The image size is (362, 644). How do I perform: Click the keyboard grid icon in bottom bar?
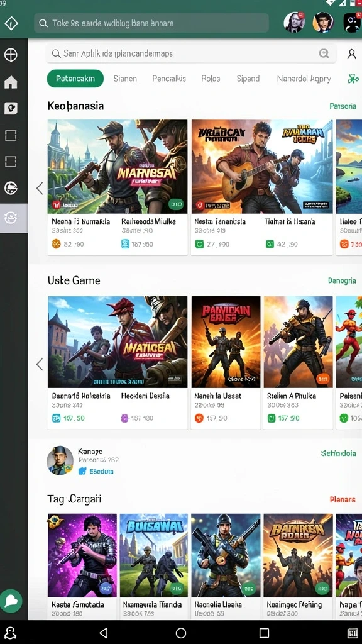pyautogui.click(x=352, y=633)
